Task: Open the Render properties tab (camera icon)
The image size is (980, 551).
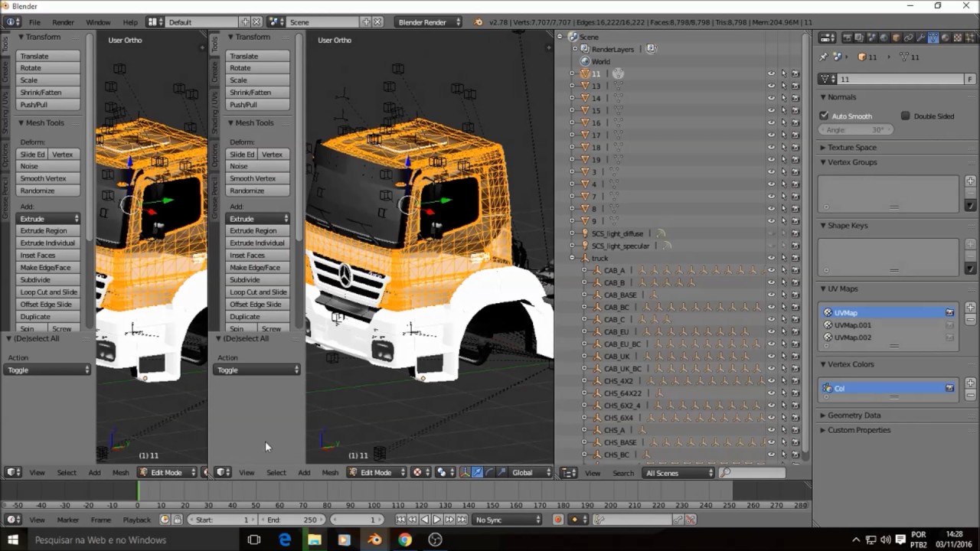Action: 848,37
